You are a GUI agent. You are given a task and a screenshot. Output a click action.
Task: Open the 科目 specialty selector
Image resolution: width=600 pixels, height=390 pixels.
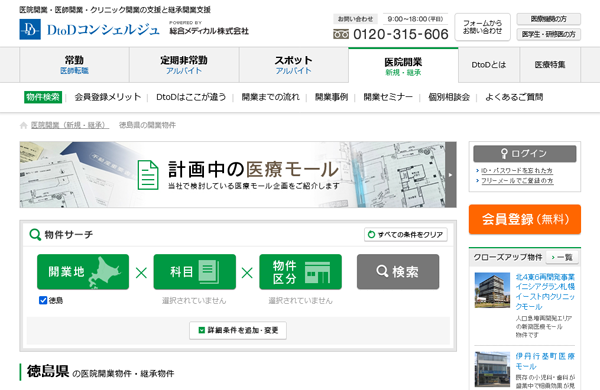pyautogui.click(x=194, y=272)
